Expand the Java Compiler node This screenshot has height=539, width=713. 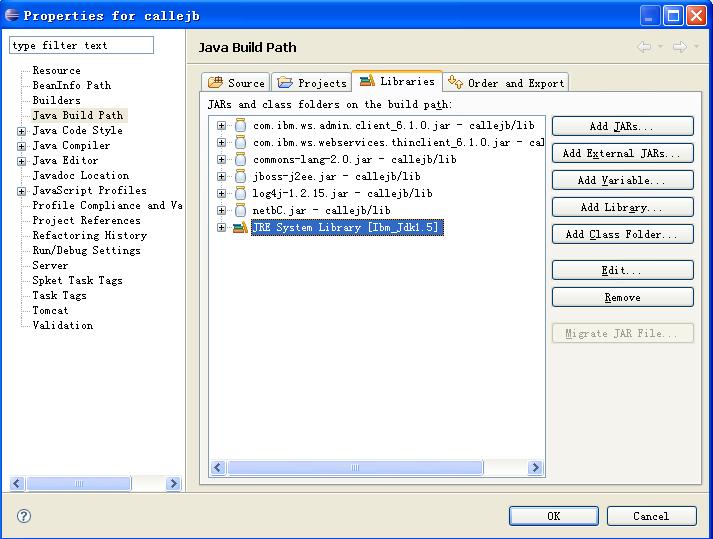click(x=21, y=146)
